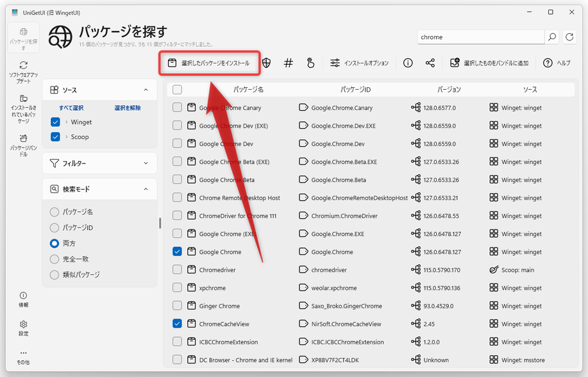This screenshot has height=377, width=588.
Task: Check the Google Chrome Canary checkbox
Action: tap(177, 107)
